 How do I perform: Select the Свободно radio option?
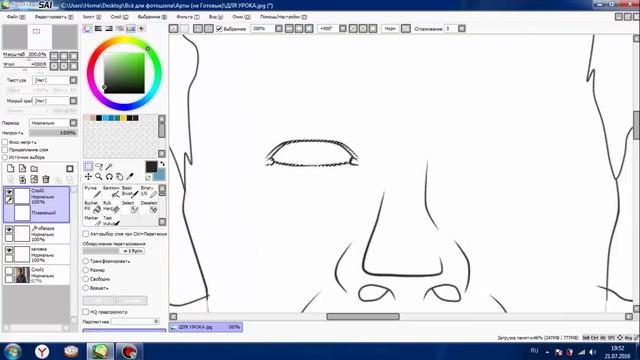[86, 279]
